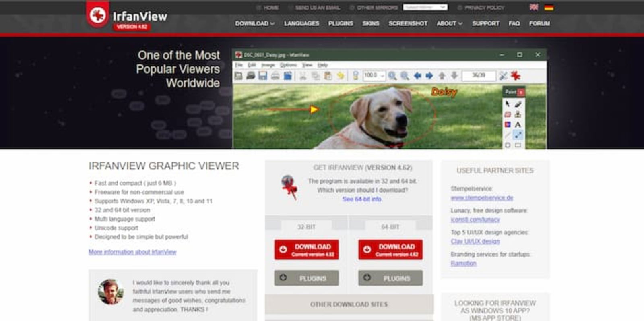Switch site to the English flag
Image resolution: width=644 pixels, height=321 pixels.
[x=534, y=7]
